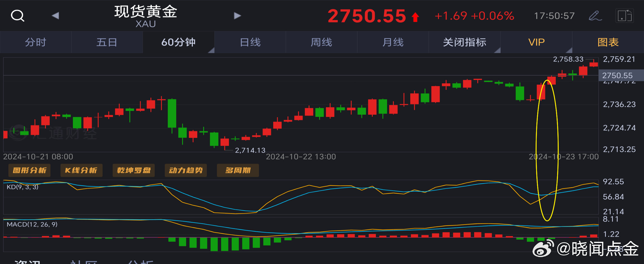The height and width of the screenshot is (264, 644).
Task: Open the VIP tab
Action: click(x=536, y=42)
